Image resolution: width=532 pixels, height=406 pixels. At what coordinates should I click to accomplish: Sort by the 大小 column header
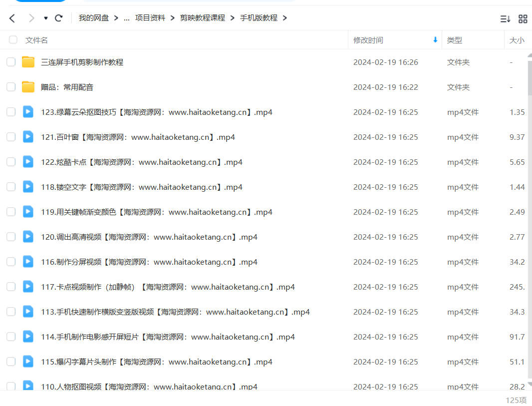(517, 40)
